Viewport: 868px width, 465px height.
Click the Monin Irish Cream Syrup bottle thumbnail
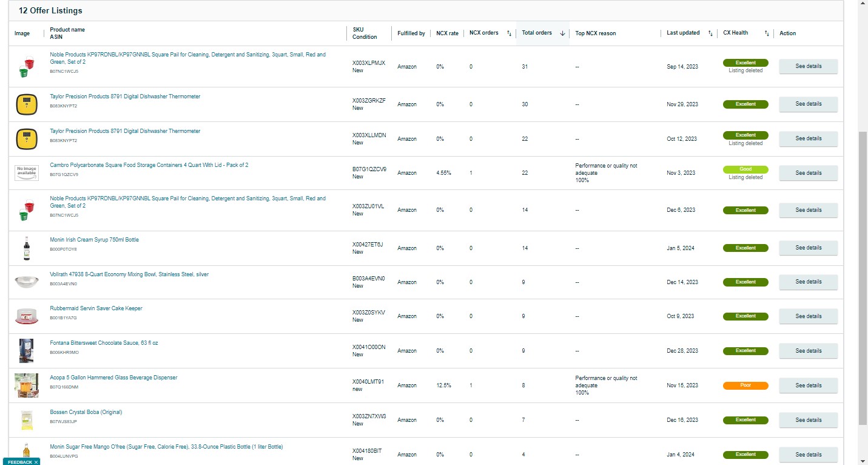(27, 248)
